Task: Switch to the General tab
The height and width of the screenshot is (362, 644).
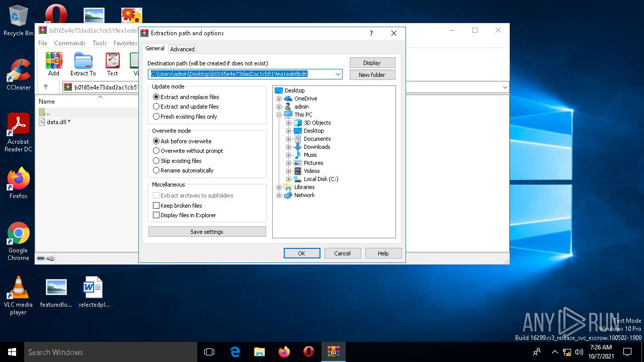Action: coord(155,48)
